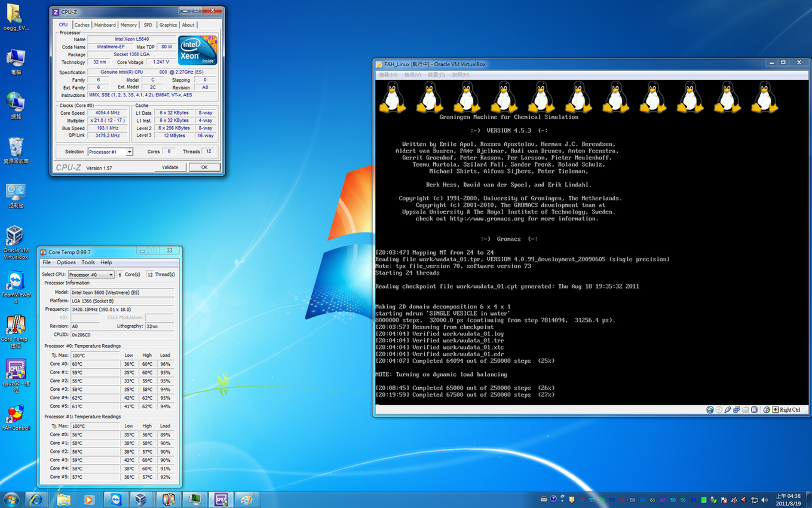Open the 電腦 (Computer) desktop icon
Image resolution: width=812 pixels, height=508 pixels.
(16, 62)
